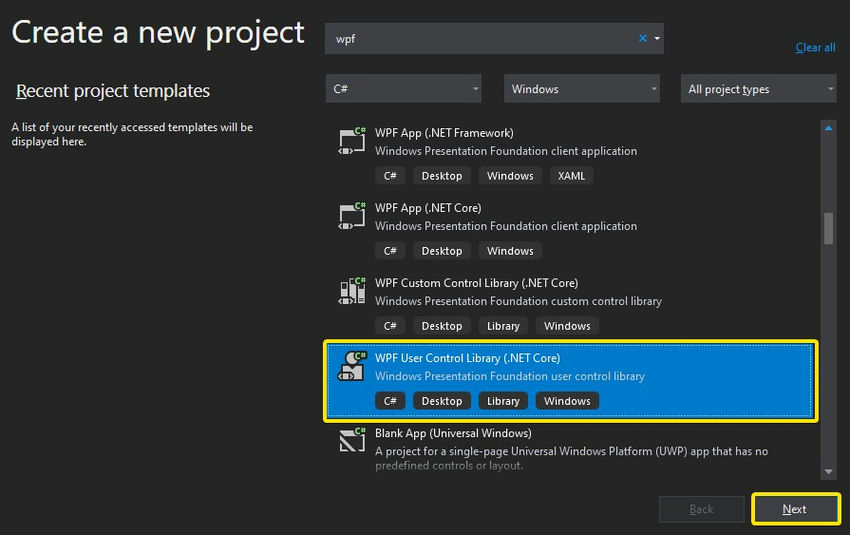The image size is (850, 535).
Task: Clear the search box with the X icon
Action: pos(643,38)
